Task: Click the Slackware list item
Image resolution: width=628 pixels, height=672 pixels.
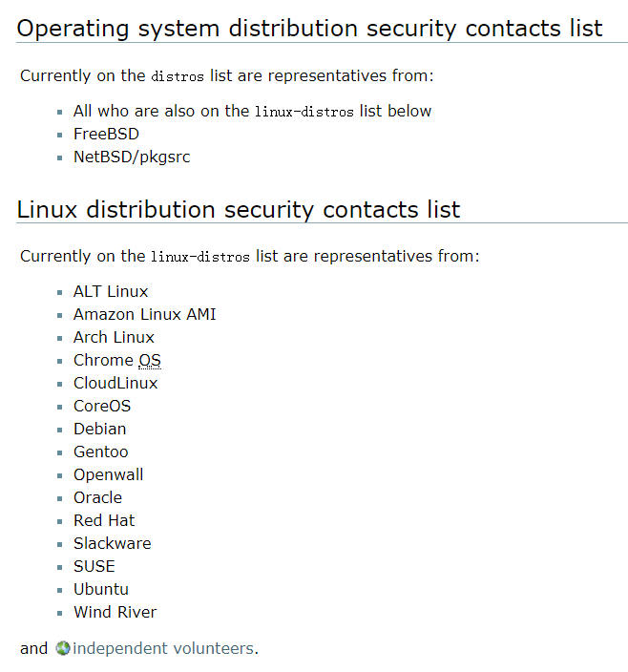Action: (x=112, y=544)
